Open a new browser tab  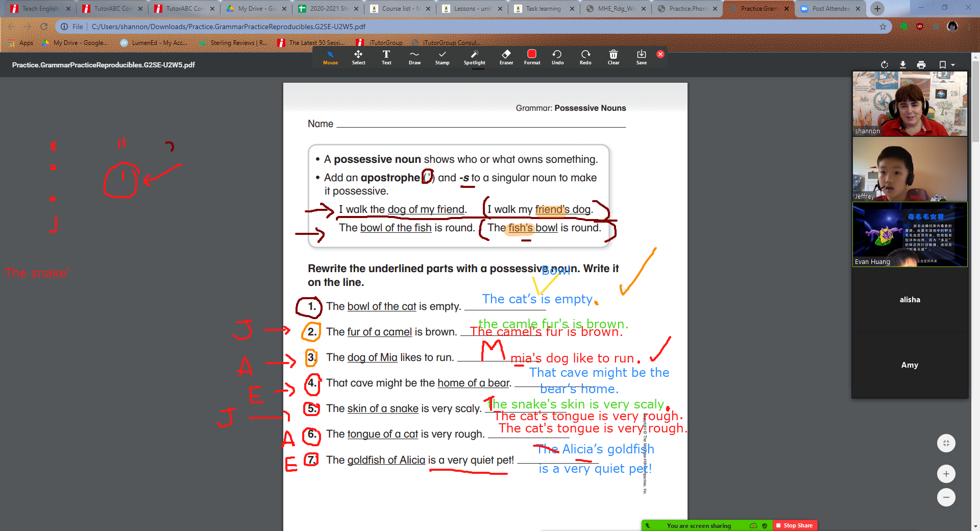[877, 9]
